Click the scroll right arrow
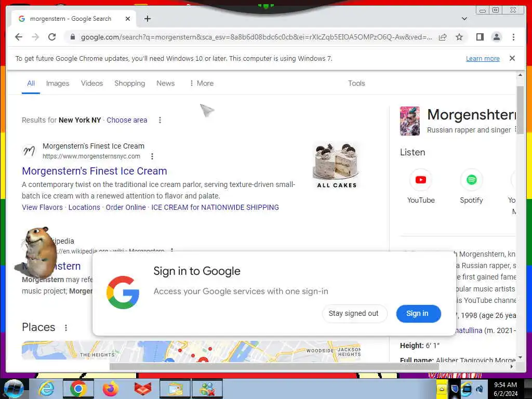 click(x=512, y=366)
